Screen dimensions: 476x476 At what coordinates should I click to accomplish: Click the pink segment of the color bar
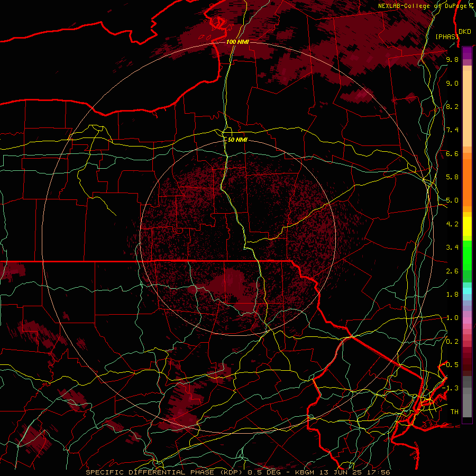[467, 321]
